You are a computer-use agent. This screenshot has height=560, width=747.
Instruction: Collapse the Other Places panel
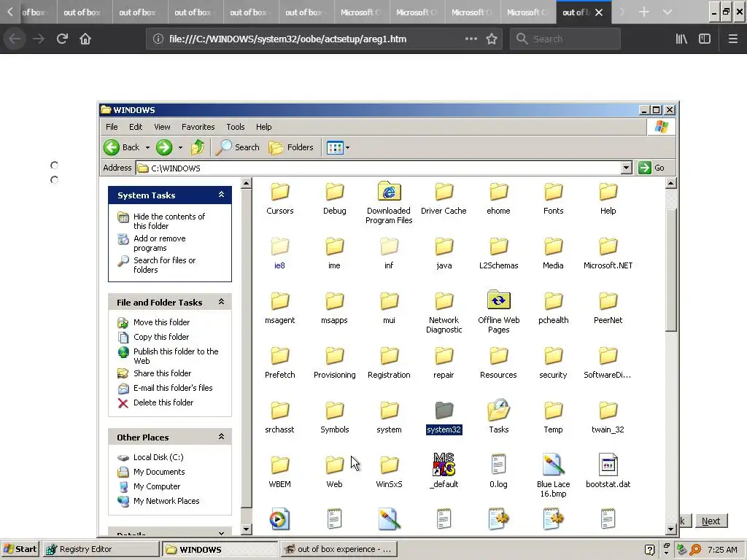click(x=221, y=437)
